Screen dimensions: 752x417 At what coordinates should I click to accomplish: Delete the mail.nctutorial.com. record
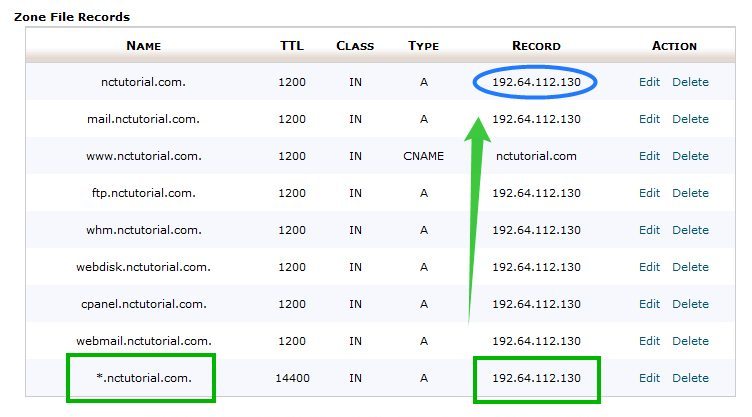click(690, 119)
